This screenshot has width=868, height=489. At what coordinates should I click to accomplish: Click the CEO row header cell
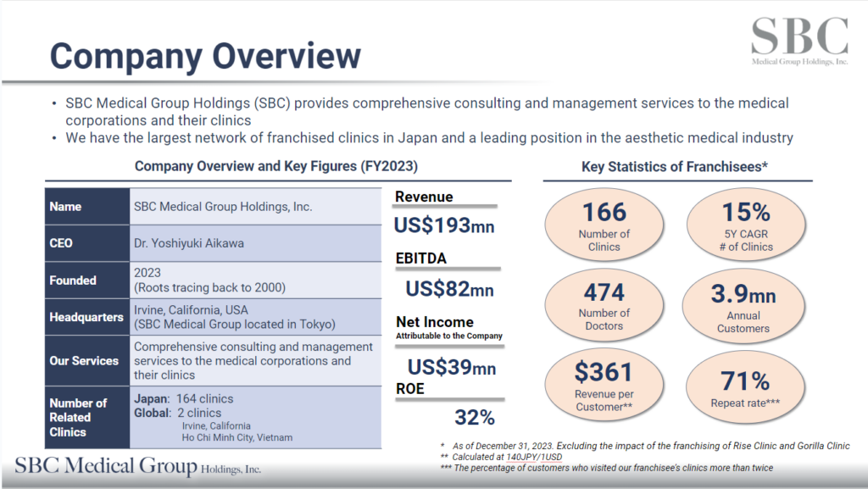(86, 243)
